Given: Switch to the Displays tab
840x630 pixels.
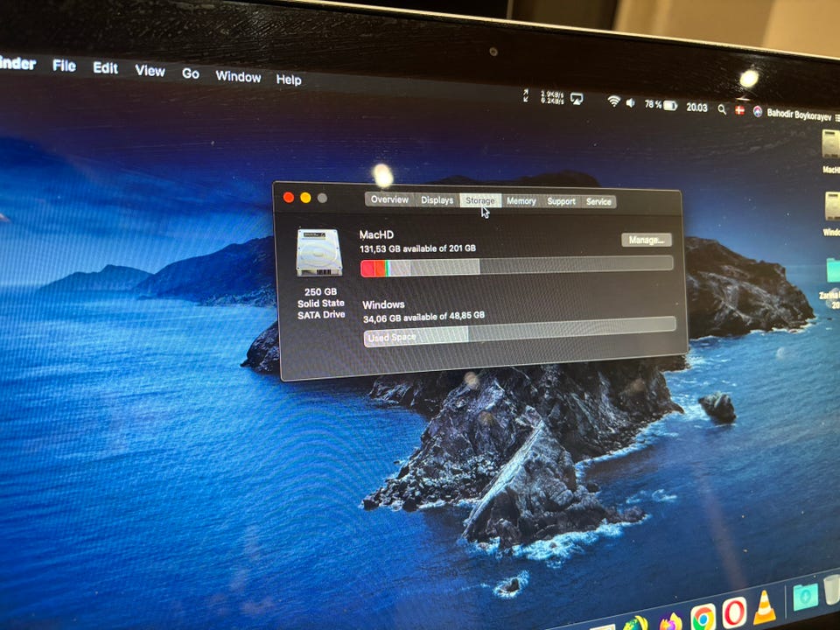Looking at the screenshot, I should (x=437, y=199).
